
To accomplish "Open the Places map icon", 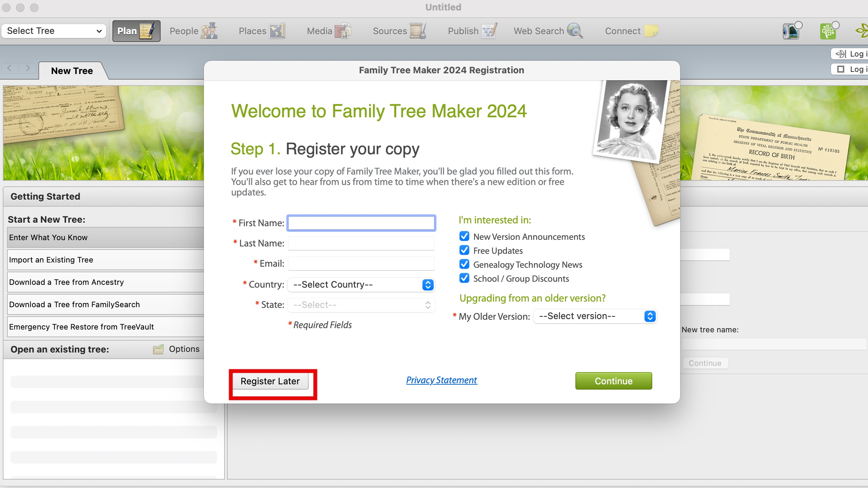I will click(x=277, y=31).
